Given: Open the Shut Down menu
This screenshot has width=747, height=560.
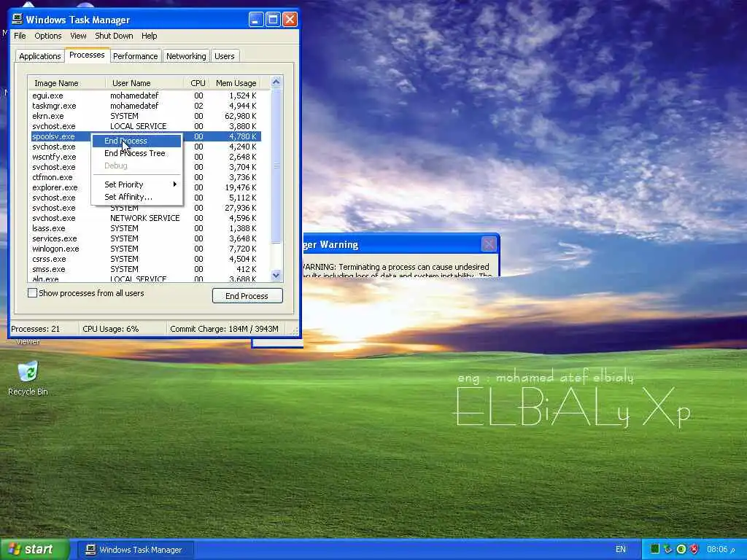Looking at the screenshot, I should tap(114, 36).
